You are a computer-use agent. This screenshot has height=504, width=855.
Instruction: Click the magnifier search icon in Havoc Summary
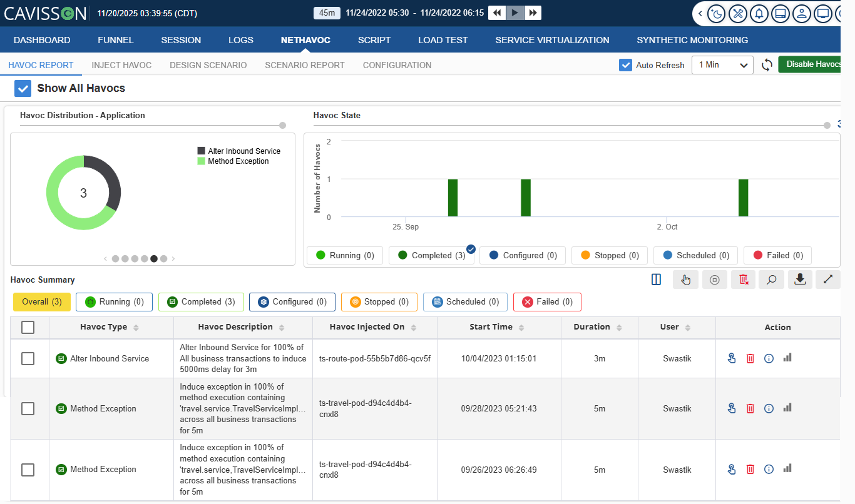tap(771, 280)
